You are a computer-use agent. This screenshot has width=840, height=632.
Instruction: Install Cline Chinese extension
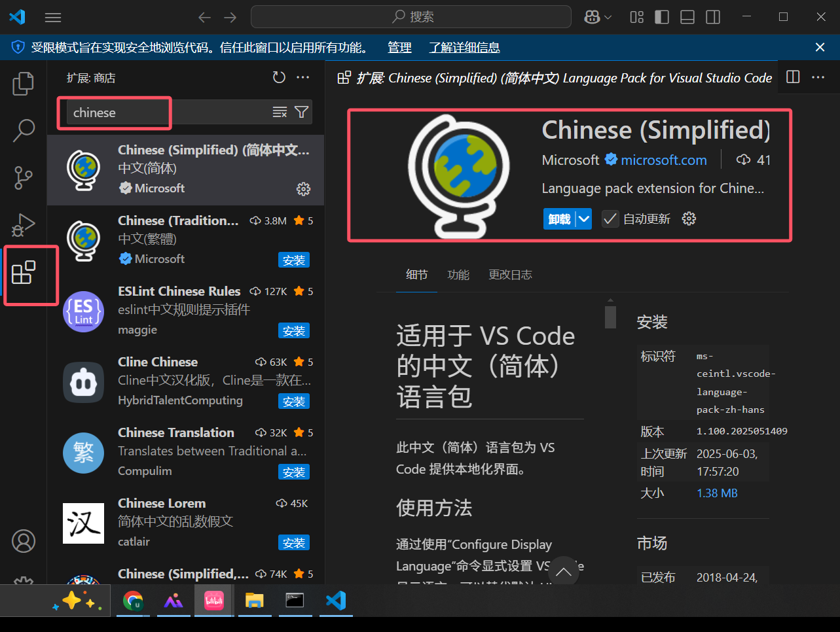[x=294, y=402]
